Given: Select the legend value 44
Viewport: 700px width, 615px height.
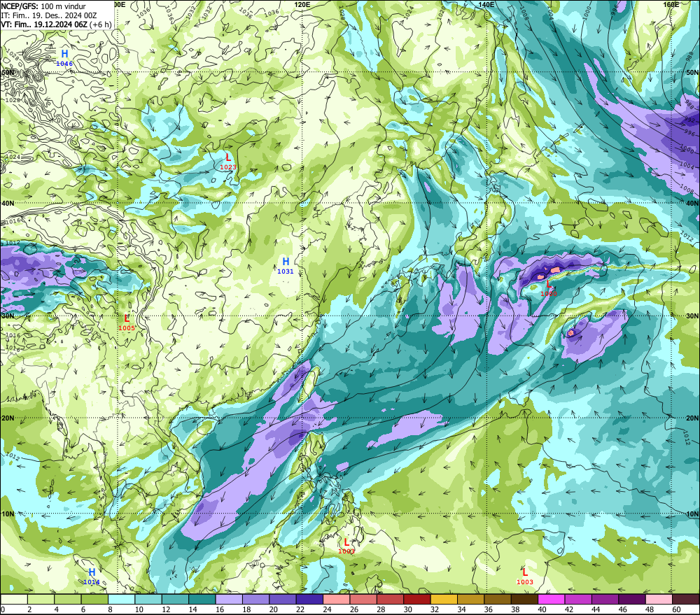Looking at the screenshot, I should (x=596, y=609).
